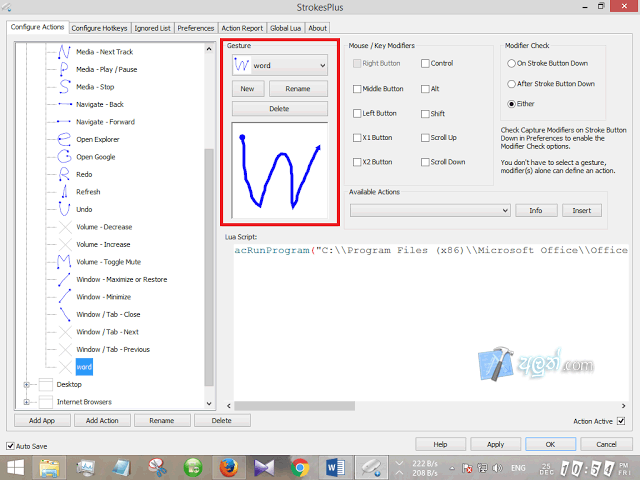
Task: Click the P gesture icon for Media - Play / Pause
Action: click(x=64, y=69)
